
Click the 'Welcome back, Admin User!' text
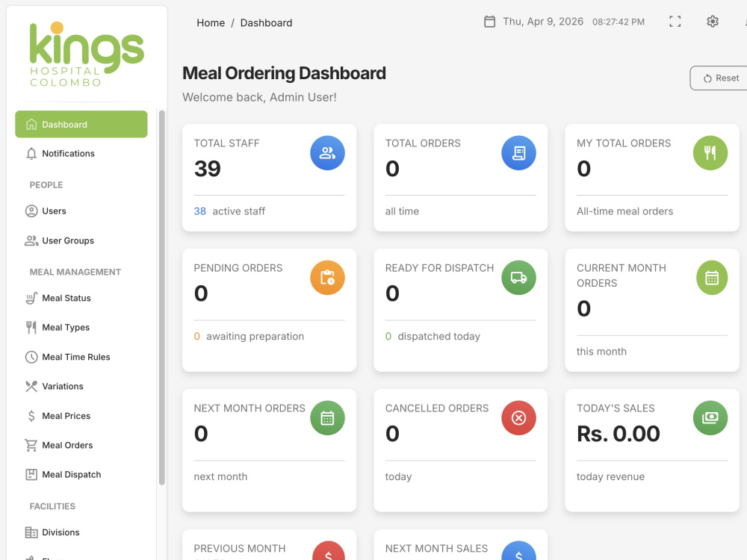(x=259, y=97)
